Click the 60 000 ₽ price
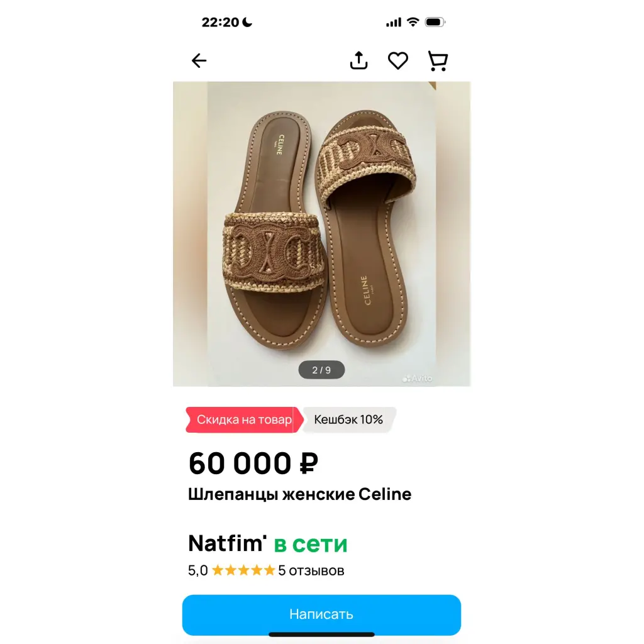This screenshot has width=644, height=644. pos(253,464)
